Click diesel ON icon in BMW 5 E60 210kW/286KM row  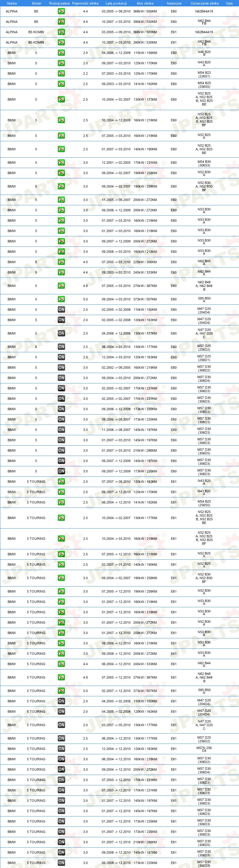click(x=61, y=450)
